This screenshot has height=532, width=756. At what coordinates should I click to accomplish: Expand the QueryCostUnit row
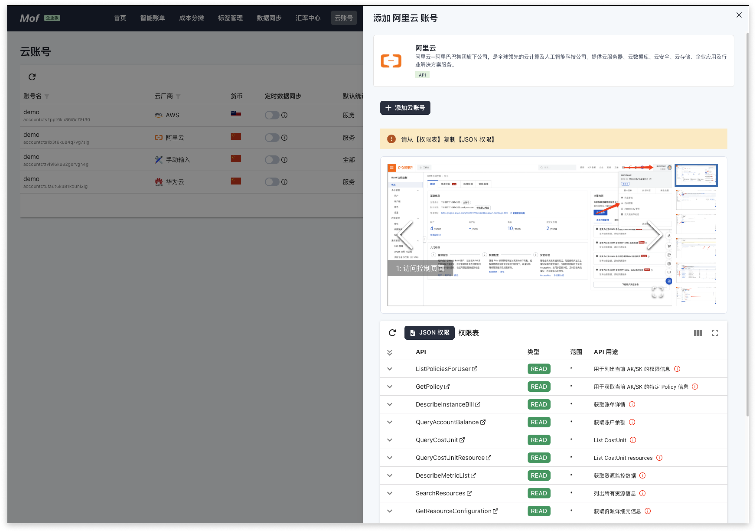pyautogui.click(x=389, y=440)
